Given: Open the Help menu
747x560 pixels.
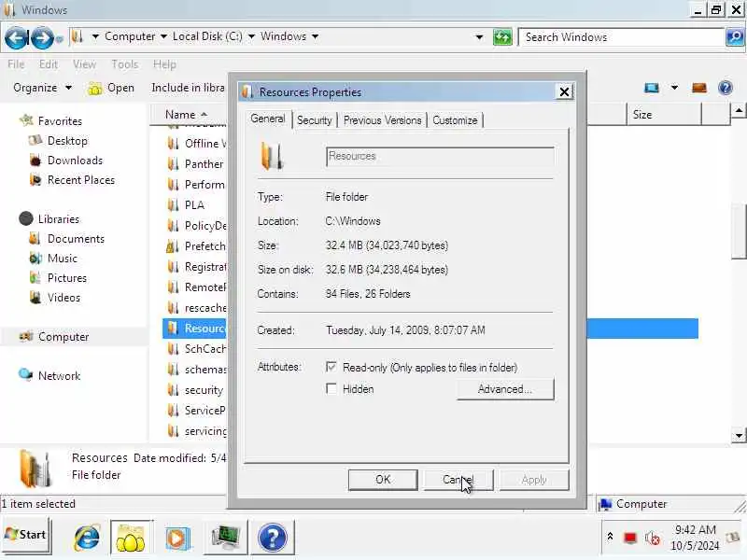Looking at the screenshot, I should coord(164,64).
